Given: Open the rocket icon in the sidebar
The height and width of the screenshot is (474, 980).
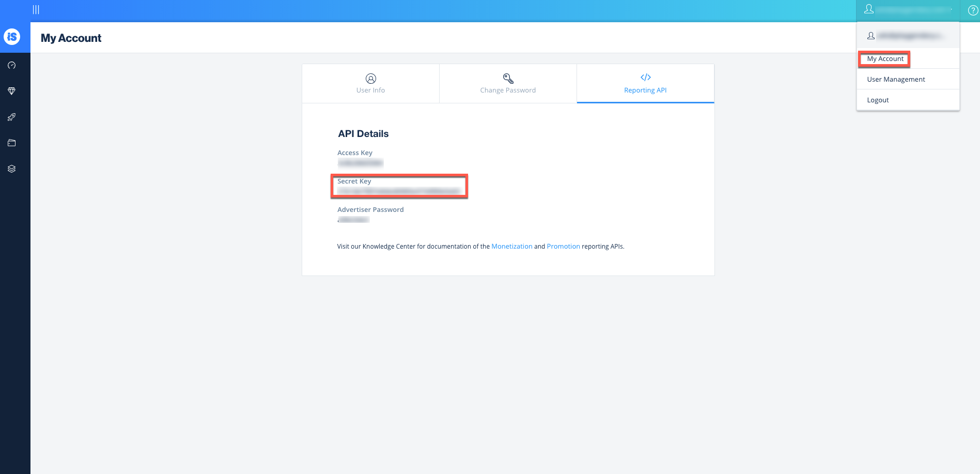Looking at the screenshot, I should pos(12,117).
